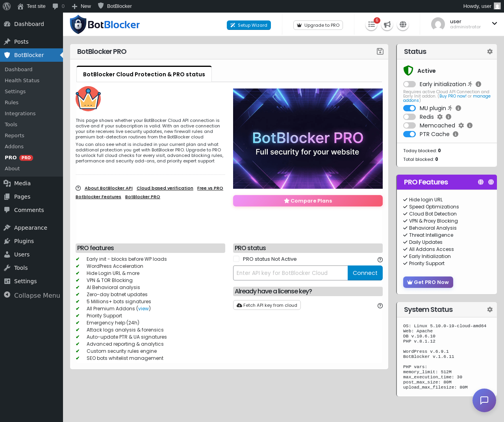Open the chat bubble widget
This screenshot has height=422, width=504.
(x=484, y=400)
